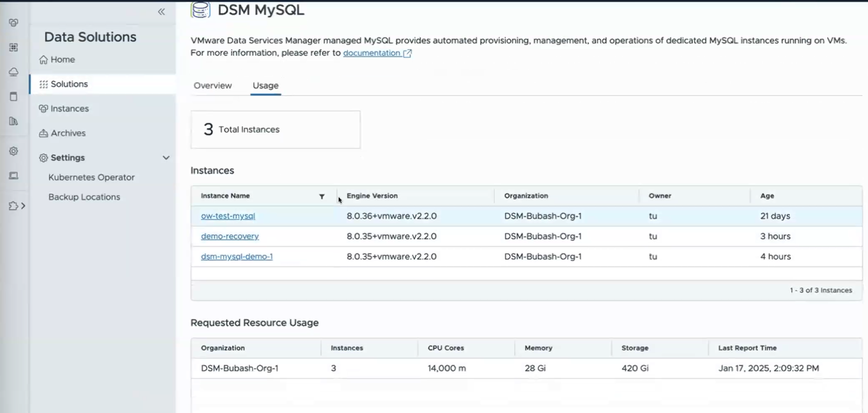
Task: Click the 3 Total Instances card
Action: 276,129
